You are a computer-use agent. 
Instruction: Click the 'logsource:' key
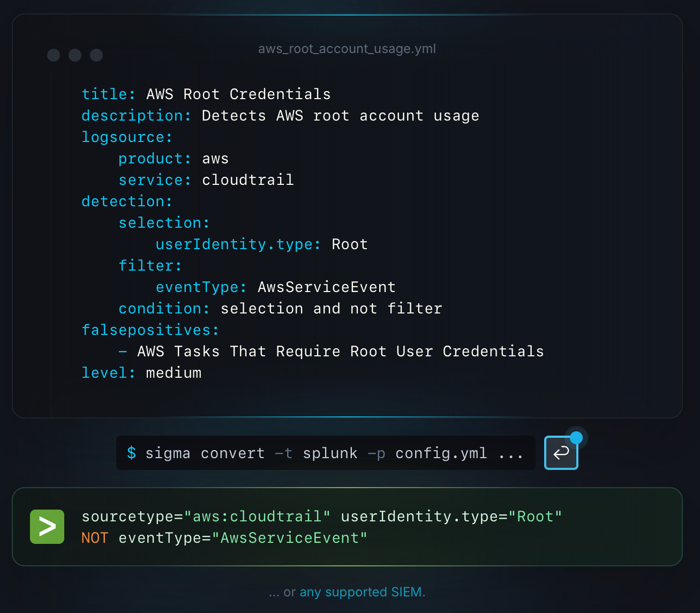pos(127,137)
